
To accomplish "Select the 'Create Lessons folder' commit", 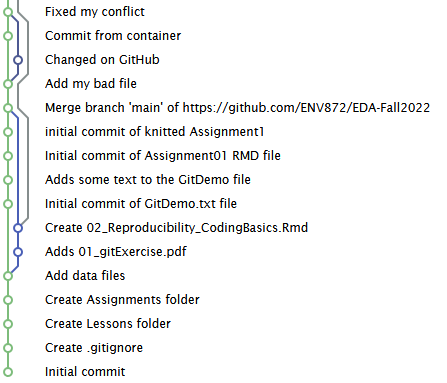I will tap(108, 324).
